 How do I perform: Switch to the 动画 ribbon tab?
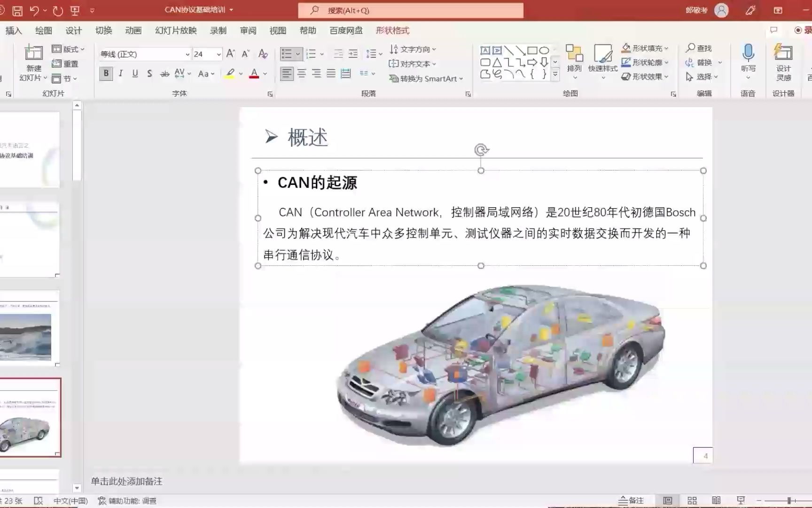pos(133,31)
